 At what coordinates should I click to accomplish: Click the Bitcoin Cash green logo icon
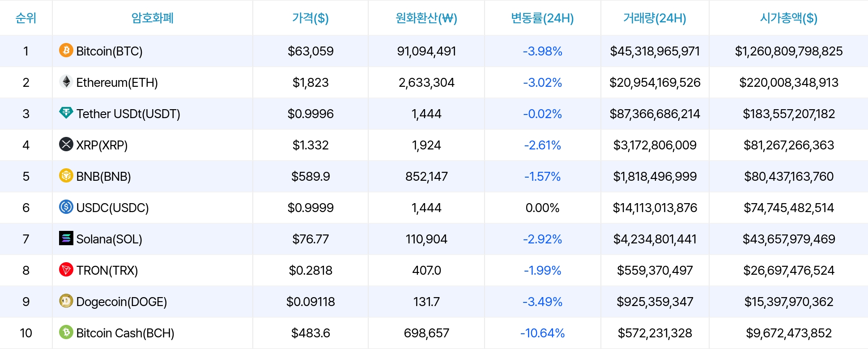coord(66,332)
